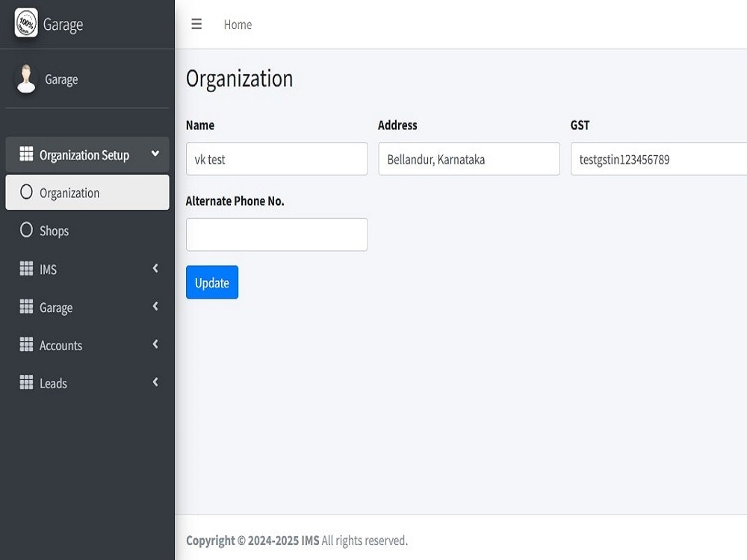Toggle the hamburger sidebar menu icon
This screenshot has height=560, width=747.
pyautogui.click(x=196, y=25)
